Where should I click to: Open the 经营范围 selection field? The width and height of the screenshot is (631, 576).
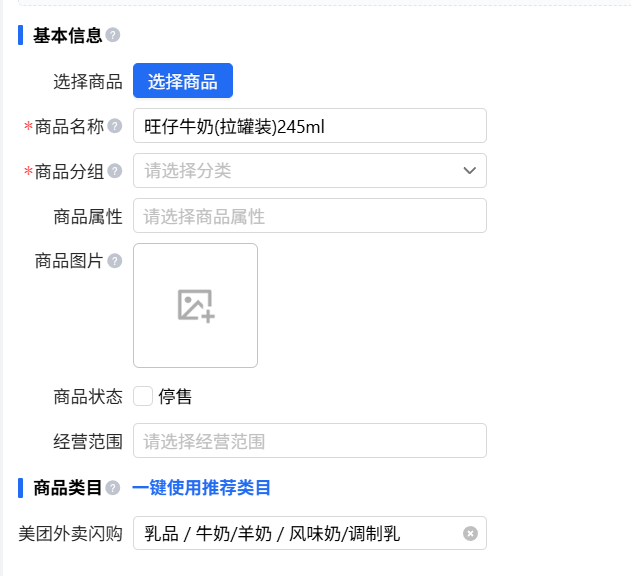pos(310,441)
